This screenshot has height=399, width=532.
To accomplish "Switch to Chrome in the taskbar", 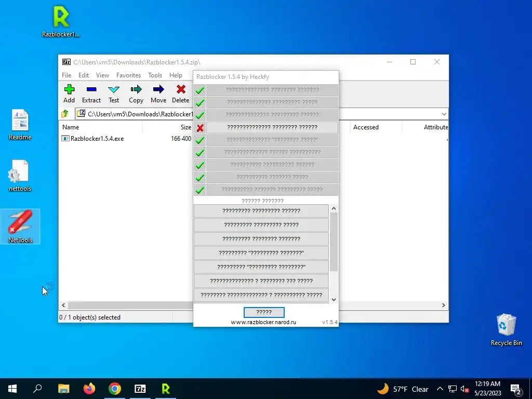I will coord(115,389).
